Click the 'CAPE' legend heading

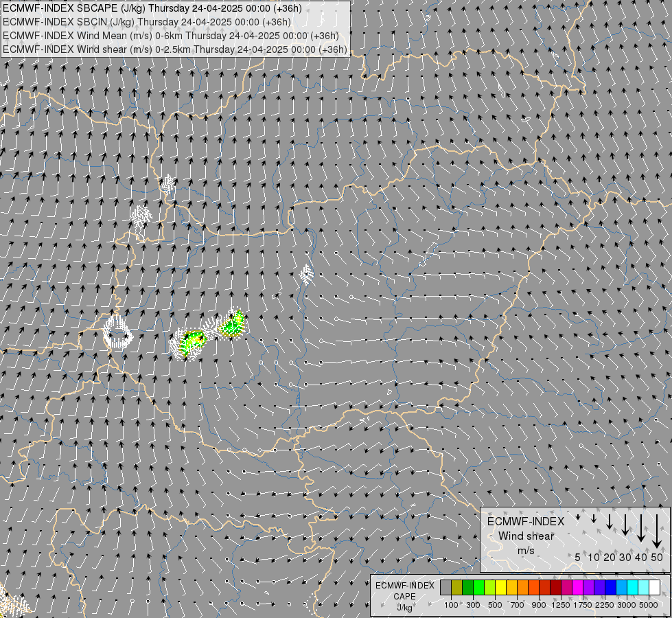(x=404, y=597)
